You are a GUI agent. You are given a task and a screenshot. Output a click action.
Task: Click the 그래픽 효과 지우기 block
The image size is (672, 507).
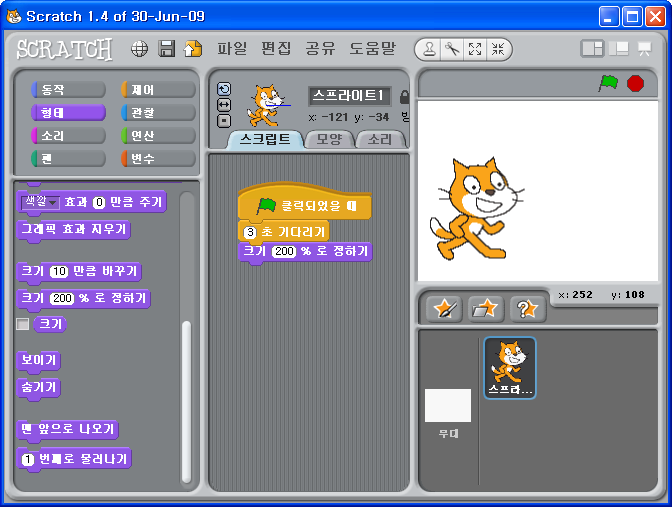tap(73, 230)
